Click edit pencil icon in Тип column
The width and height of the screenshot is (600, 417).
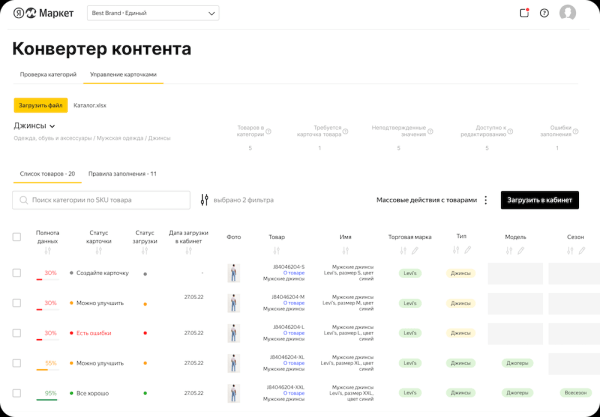coord(468,250)
